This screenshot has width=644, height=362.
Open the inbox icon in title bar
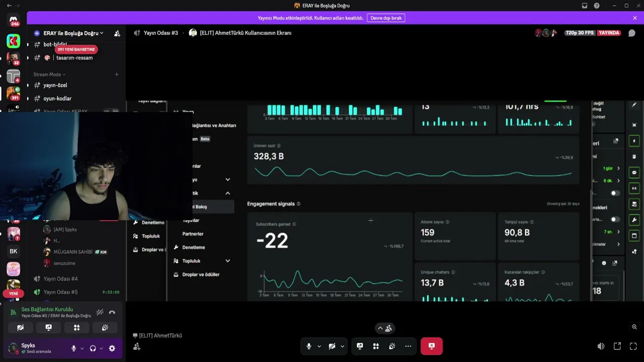pos(585,6)
